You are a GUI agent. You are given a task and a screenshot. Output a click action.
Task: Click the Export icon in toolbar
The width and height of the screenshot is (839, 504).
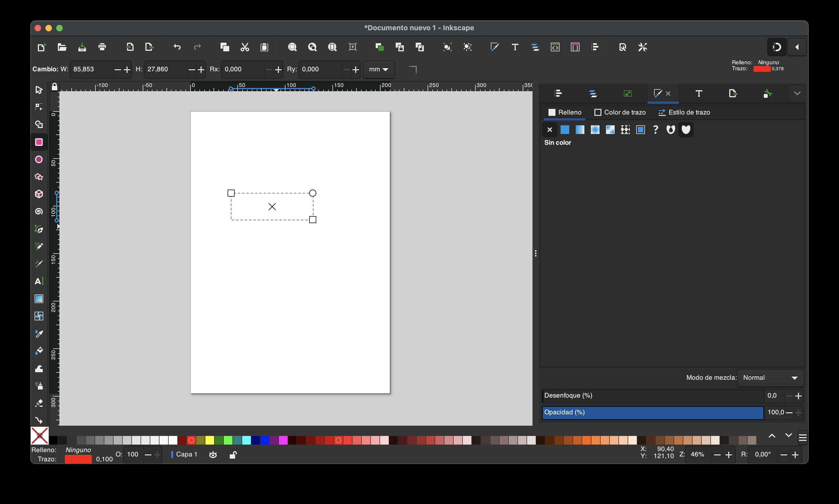coord(149,47)
